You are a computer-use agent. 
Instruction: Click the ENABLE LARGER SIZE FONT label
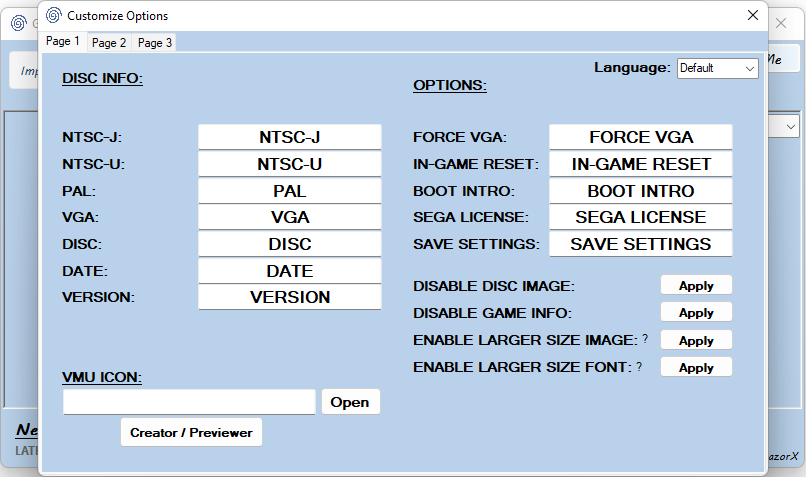(x=523, y=368)
